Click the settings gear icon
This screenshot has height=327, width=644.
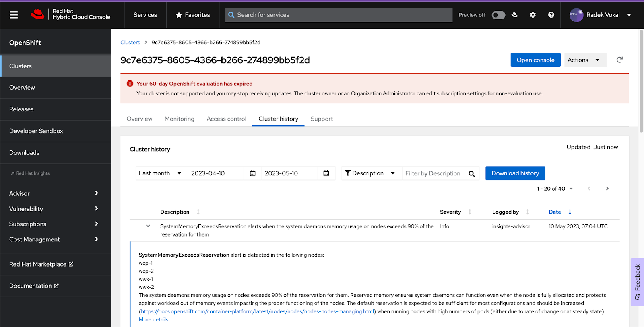click(533, 15)
